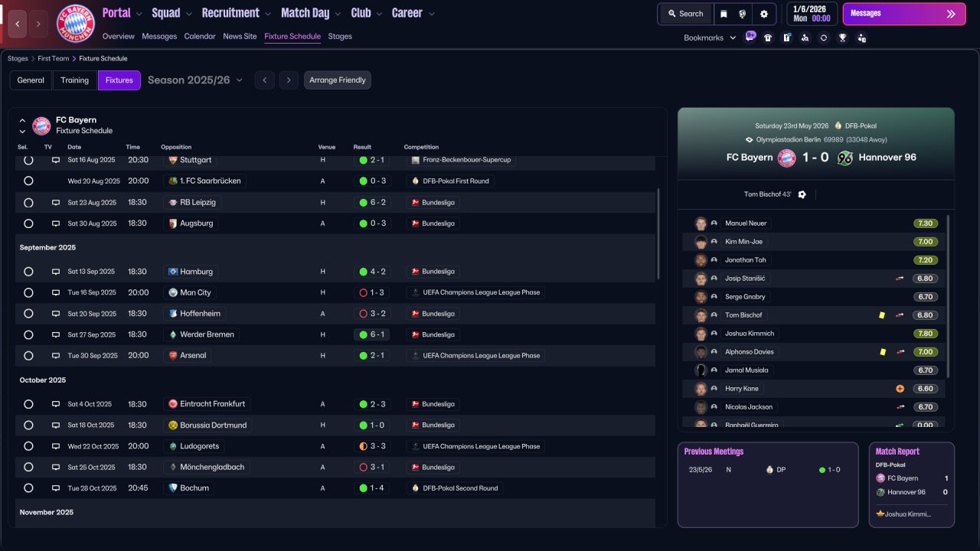This screenshot has height=551, width=980.
Task: Click the Borussia Dortmund club badge
Action: coord(173,425)
